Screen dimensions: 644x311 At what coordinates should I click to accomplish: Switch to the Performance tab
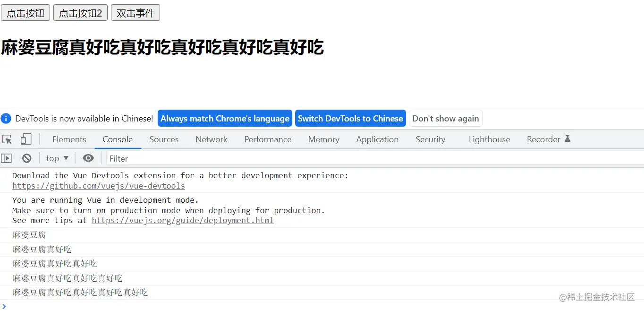click(x=268, y=139)
